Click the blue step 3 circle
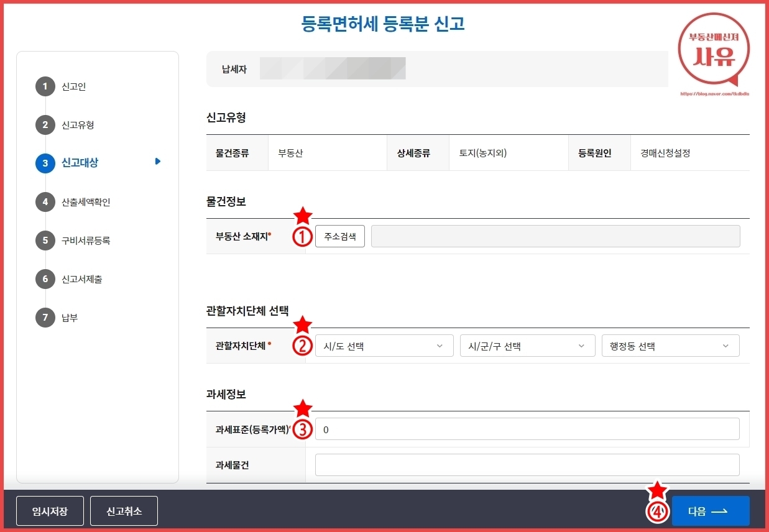Viewport: 769px width, 532px height. 45,163
